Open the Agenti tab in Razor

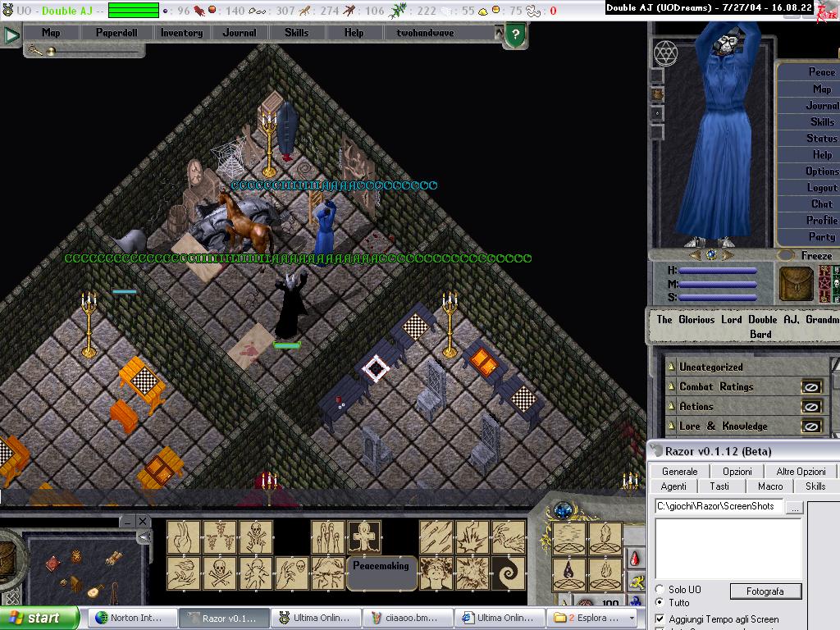click(673, 486)
